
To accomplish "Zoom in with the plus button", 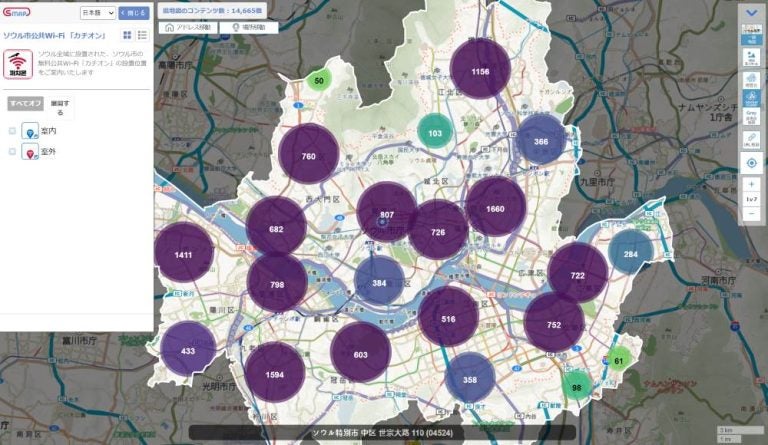I will coord(751,185).
